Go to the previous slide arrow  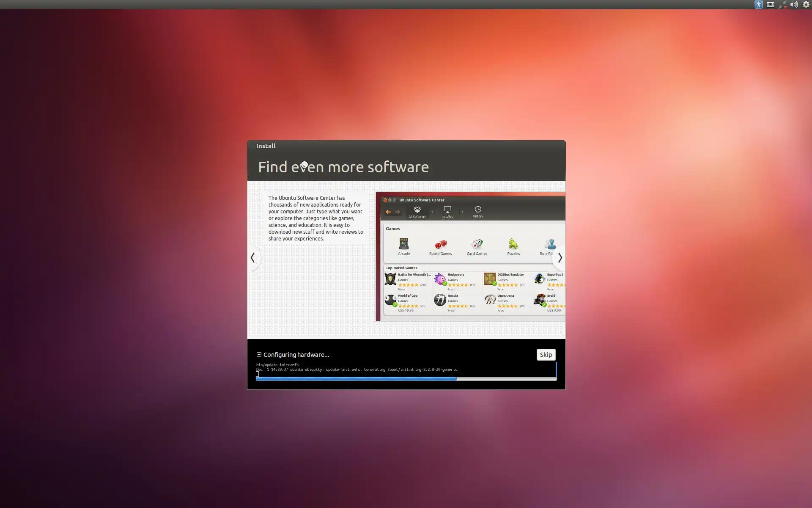(253, 257)
